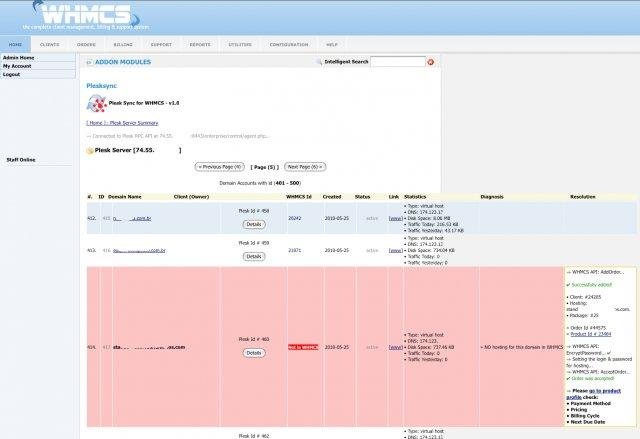
Task: Click WHMCS Id column header
Action: [299, 197]
